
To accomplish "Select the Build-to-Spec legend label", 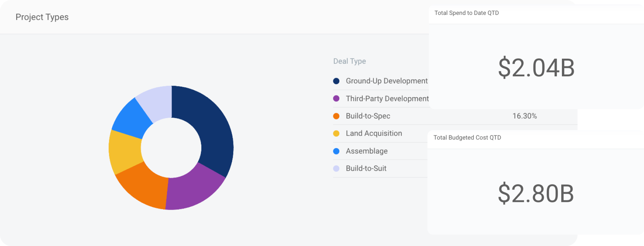I will point(368,116).
